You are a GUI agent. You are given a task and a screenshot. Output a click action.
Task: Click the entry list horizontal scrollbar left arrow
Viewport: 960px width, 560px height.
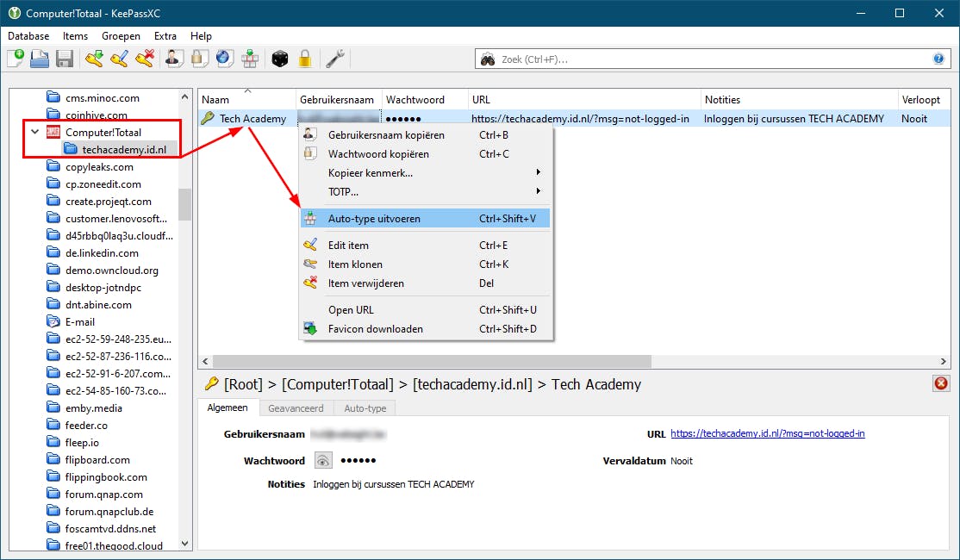click(205, 361)
